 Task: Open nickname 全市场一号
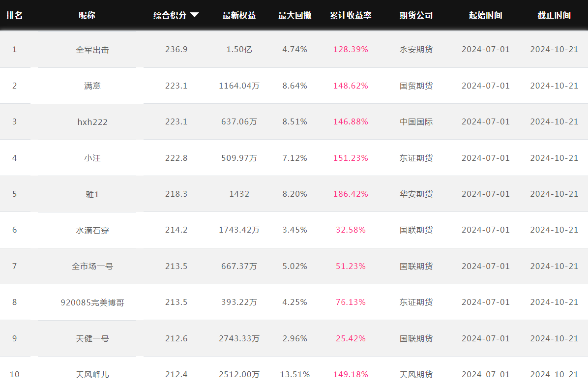point(92,266)
